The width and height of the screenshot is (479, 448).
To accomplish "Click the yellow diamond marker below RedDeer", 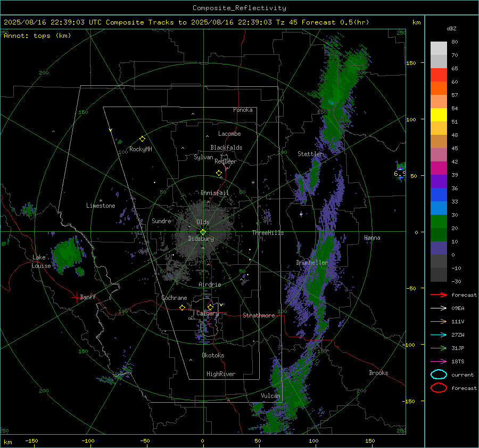I will point(219,173).
